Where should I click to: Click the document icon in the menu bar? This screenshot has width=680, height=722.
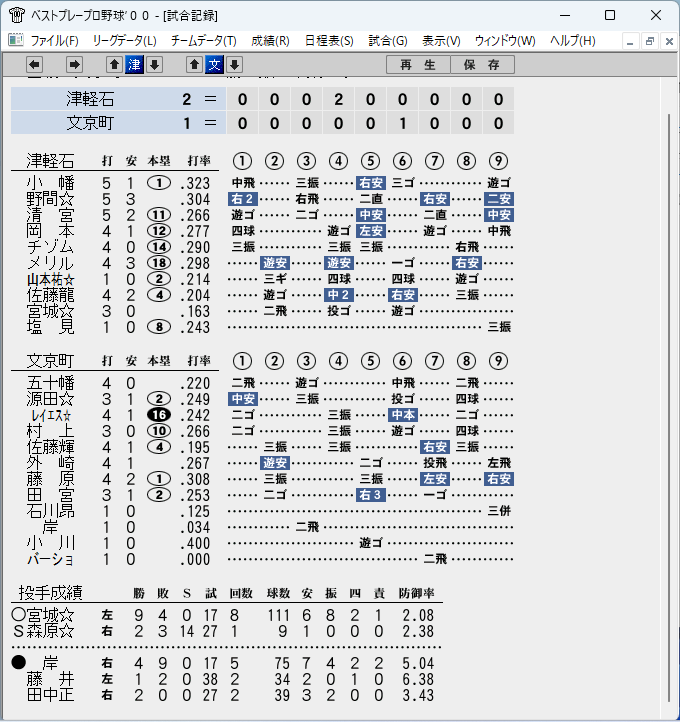16,41
